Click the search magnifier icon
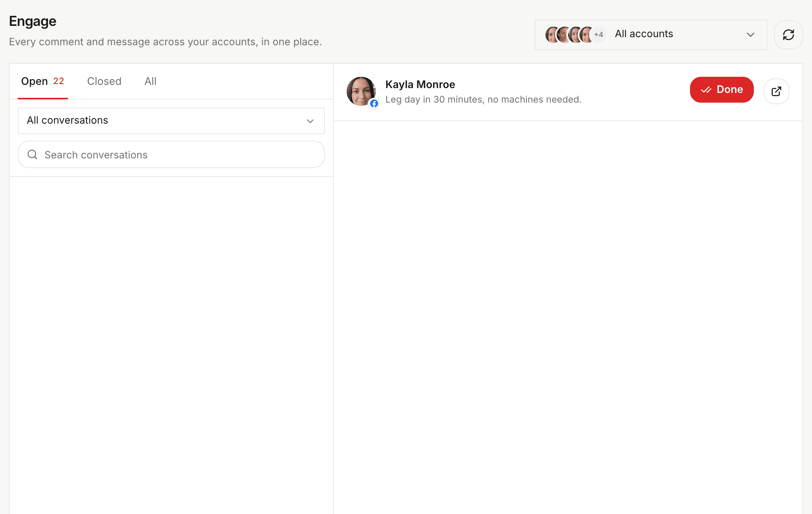 pos(32,154)
